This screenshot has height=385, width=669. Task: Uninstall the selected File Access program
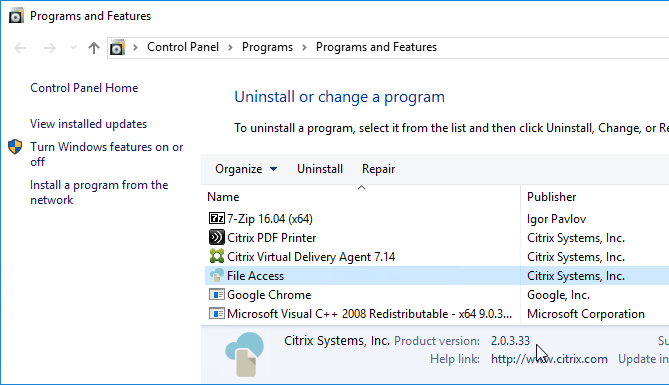pos(320,169)
